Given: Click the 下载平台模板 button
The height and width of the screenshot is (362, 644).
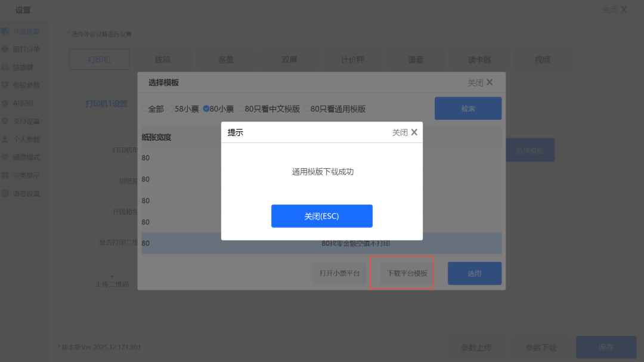Looking at the screenshot, I should (407, 273).
